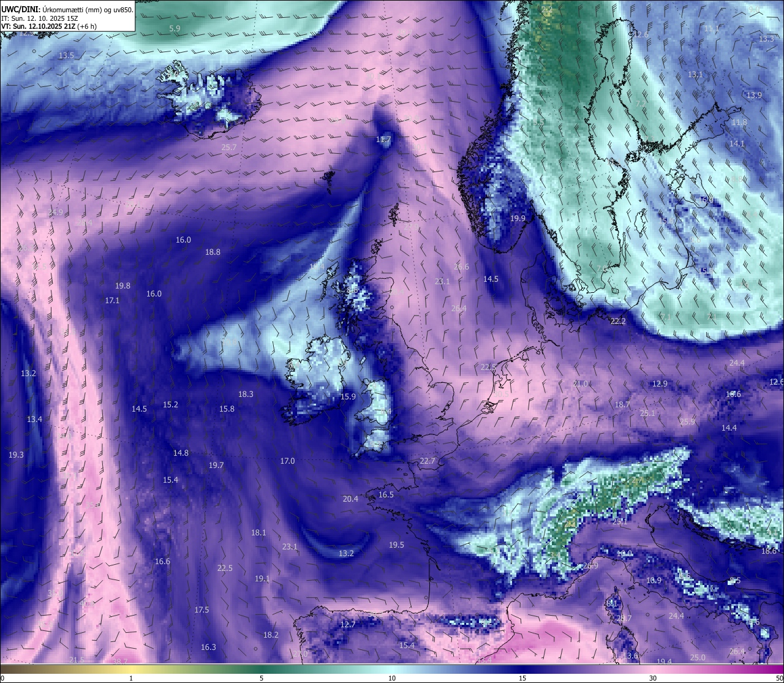The image size is (784, 683).
Task: Click the 10 label on the color scale
Action: (392, 678)
